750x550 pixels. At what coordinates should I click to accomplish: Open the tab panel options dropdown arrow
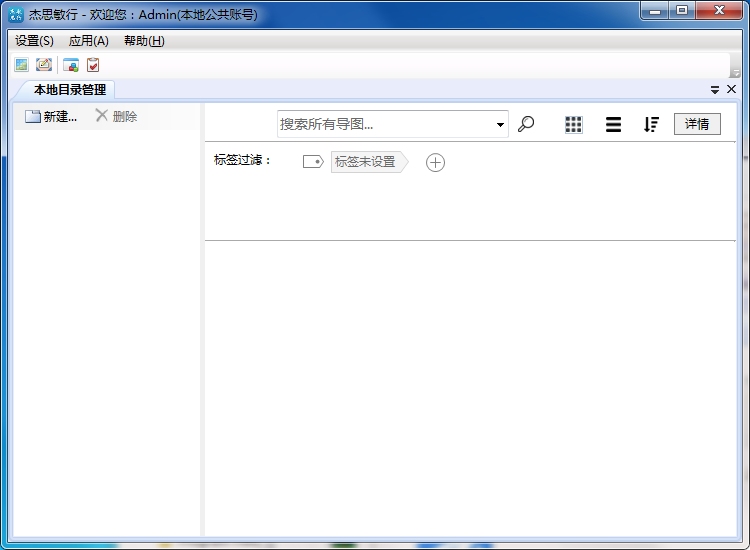point(715,90)
